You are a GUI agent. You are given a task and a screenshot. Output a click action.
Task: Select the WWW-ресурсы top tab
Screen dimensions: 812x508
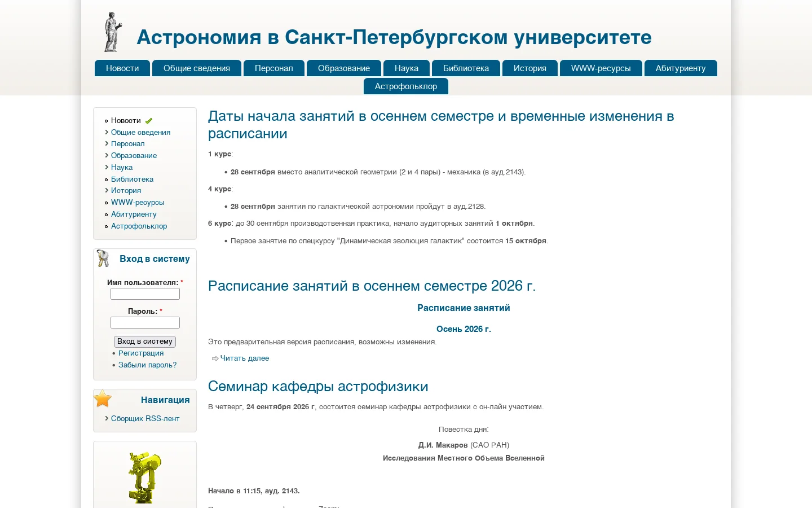[601, 68]
